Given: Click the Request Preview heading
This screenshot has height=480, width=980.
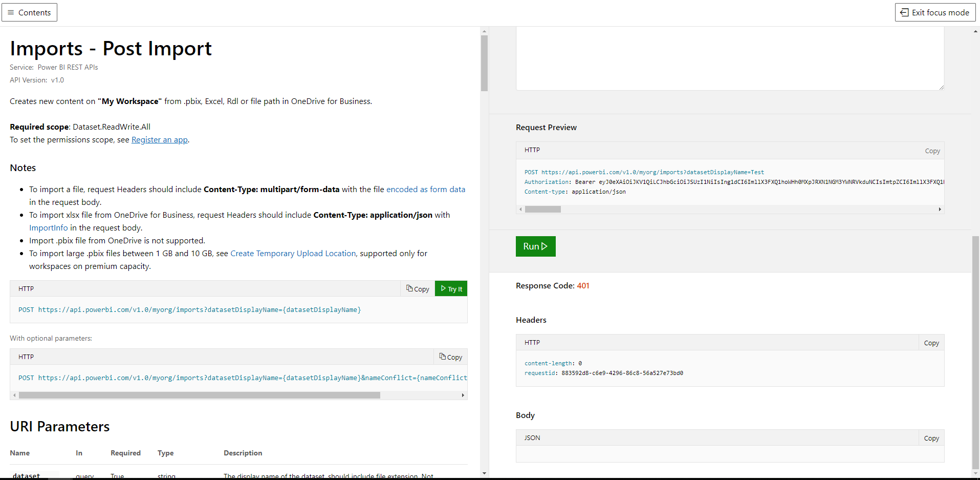Looking at the screenshot, I should tap(546, 128).
